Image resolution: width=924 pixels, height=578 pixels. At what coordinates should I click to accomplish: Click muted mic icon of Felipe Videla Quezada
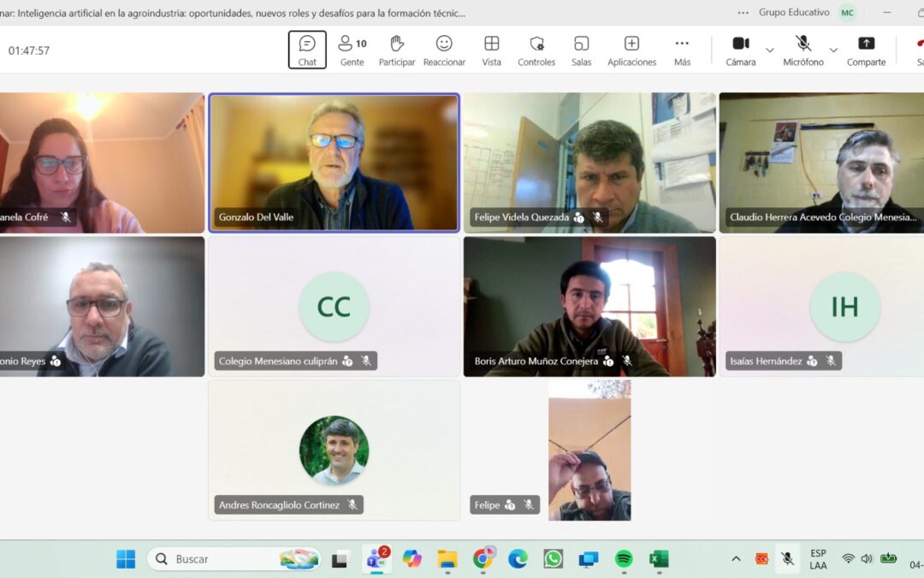coord(597,217)
